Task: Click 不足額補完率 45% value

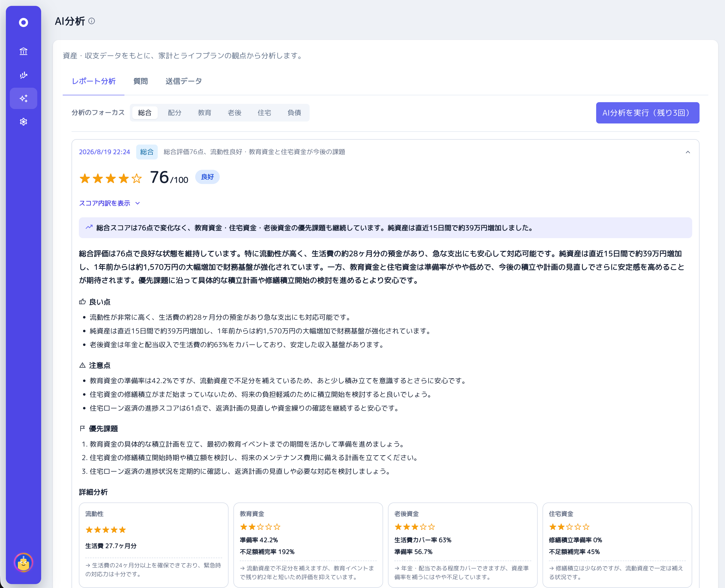Action: pos(574,552)
